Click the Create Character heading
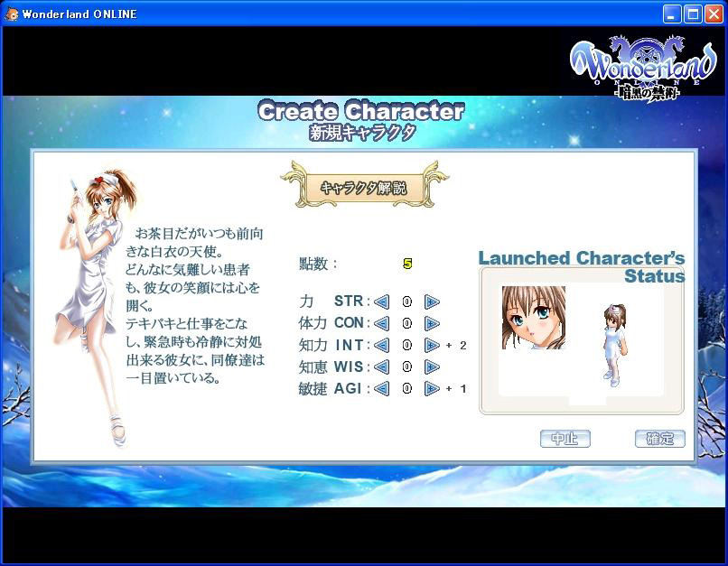Screen dimensions: 728x566 coord(360,111)
